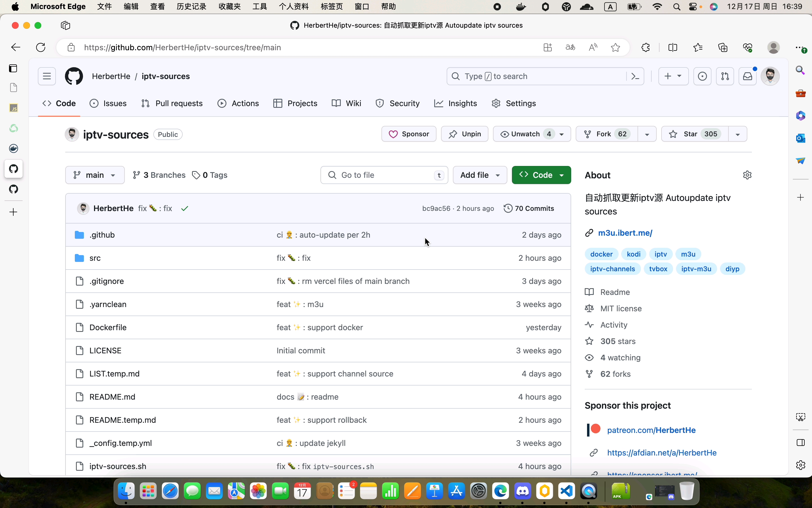Open the MIT license link in About
The image size is (812, 508).
point(621,308)
